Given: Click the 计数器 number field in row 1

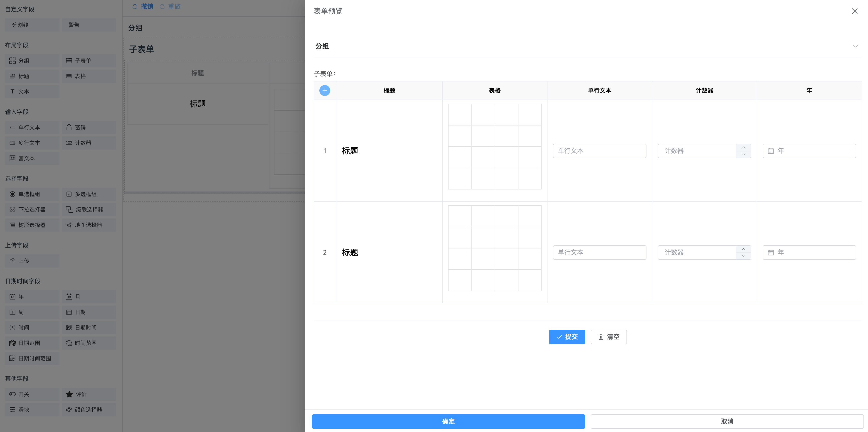Looking at the screenshot, I should pyautogui.click(x=697, y=150).
